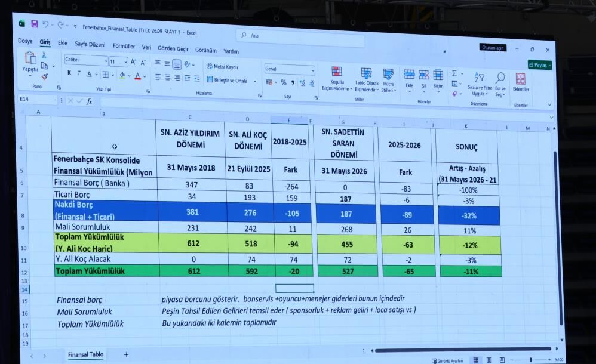596x364 pixels.
Task: Switch to the Formüller tab
Action: tap(124, 45)
